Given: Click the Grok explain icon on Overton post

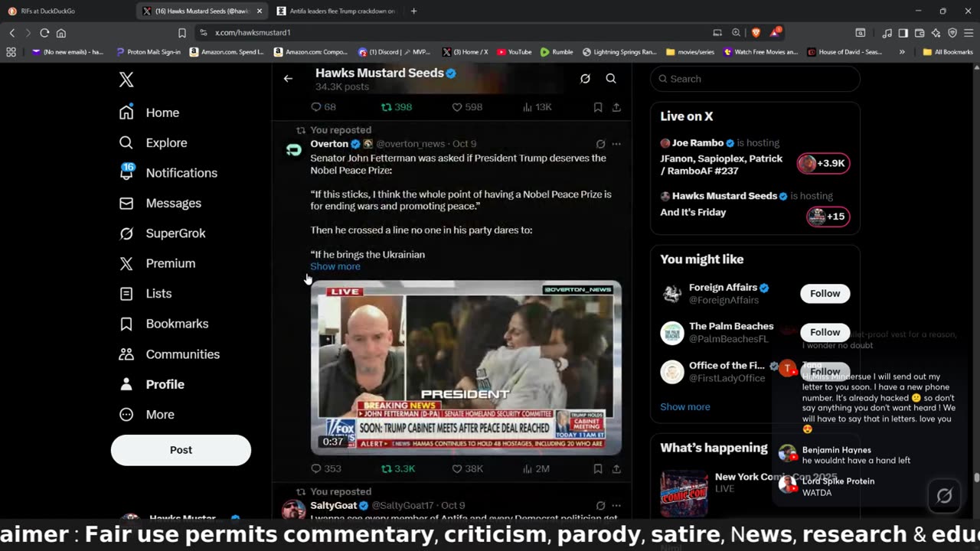Looking at the screenshot, I should (600, 144).
